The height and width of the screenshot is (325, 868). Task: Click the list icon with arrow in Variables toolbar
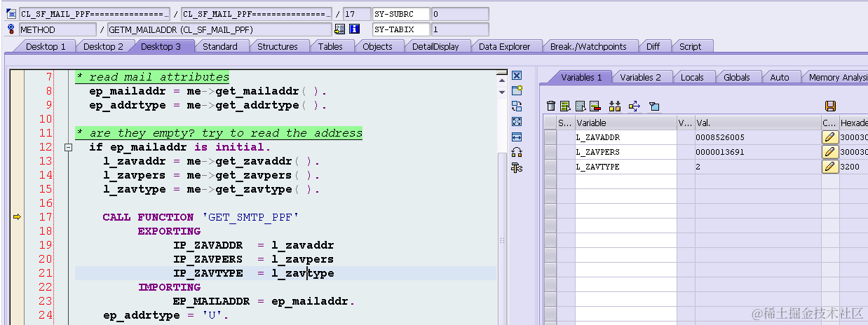pyautogui.click(x=581, y=106)
